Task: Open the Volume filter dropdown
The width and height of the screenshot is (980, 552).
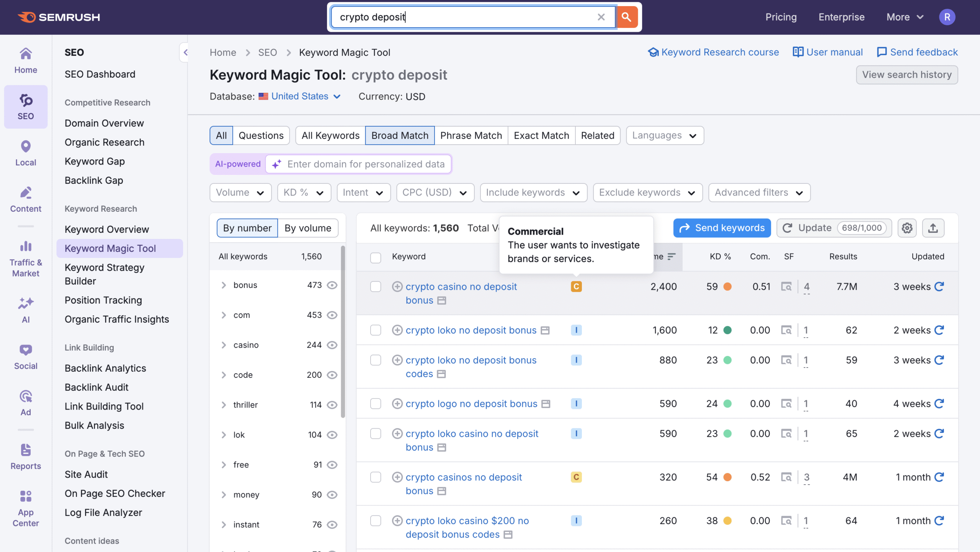Action: coord(240,193)
